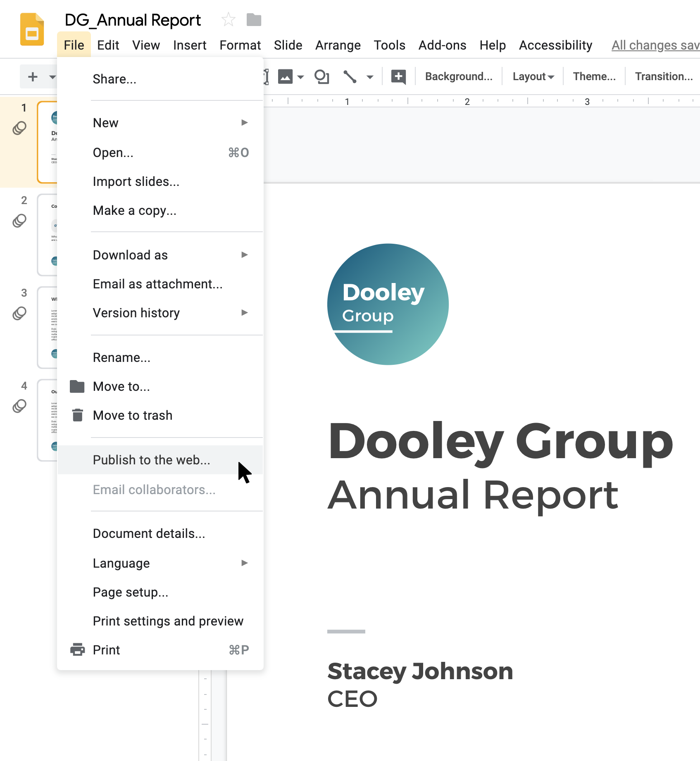
Task: Open the Tools menu
Action: pos(389,45)
